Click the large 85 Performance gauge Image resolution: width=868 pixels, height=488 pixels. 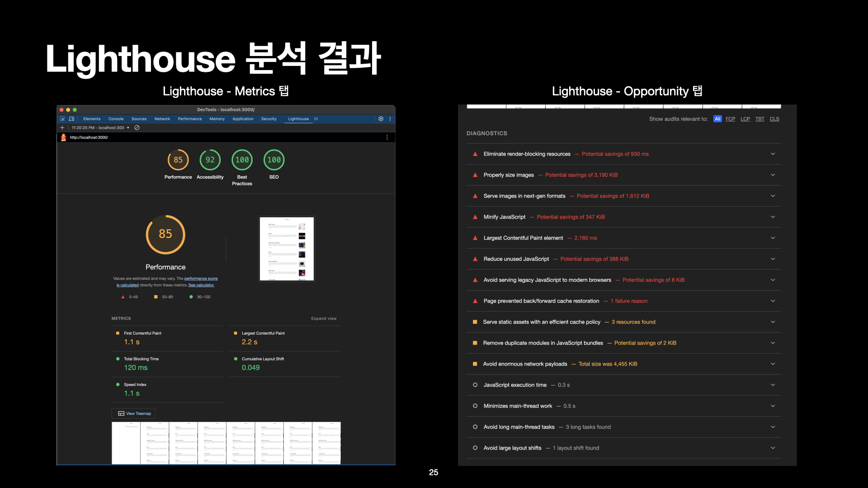click(x=165, y=234)
